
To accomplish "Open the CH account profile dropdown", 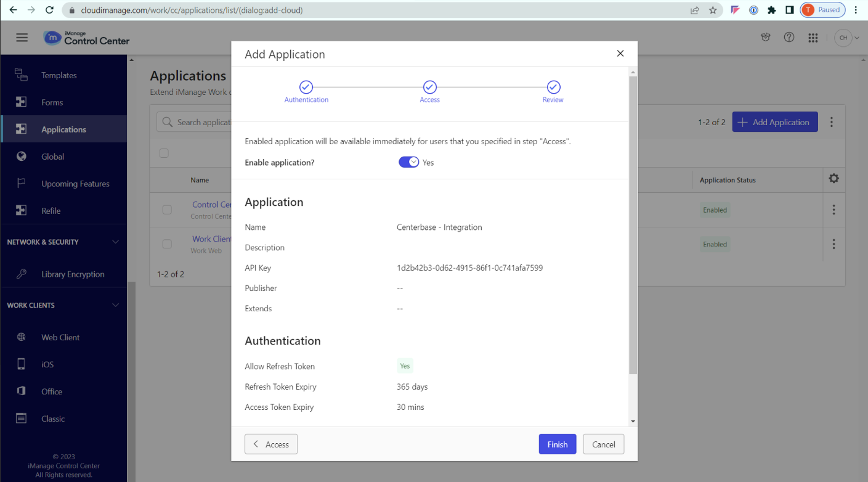I will tap(846, 37).
